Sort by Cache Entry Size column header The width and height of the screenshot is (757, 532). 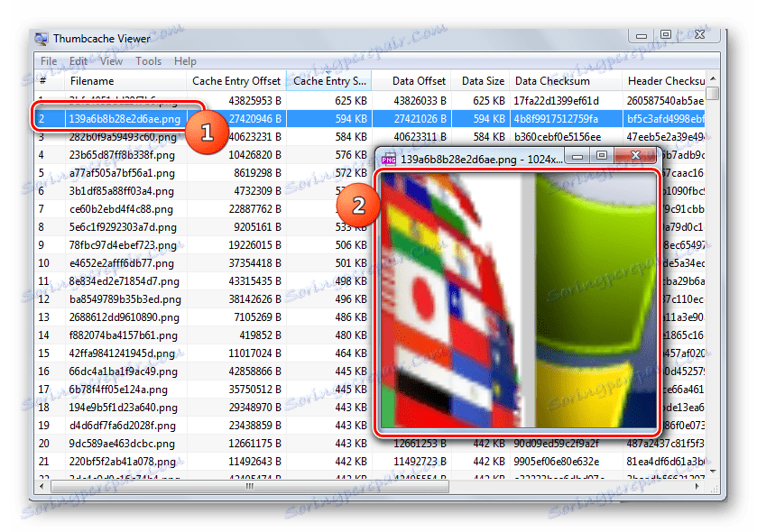pyautogui.click(x=329, y=81)
